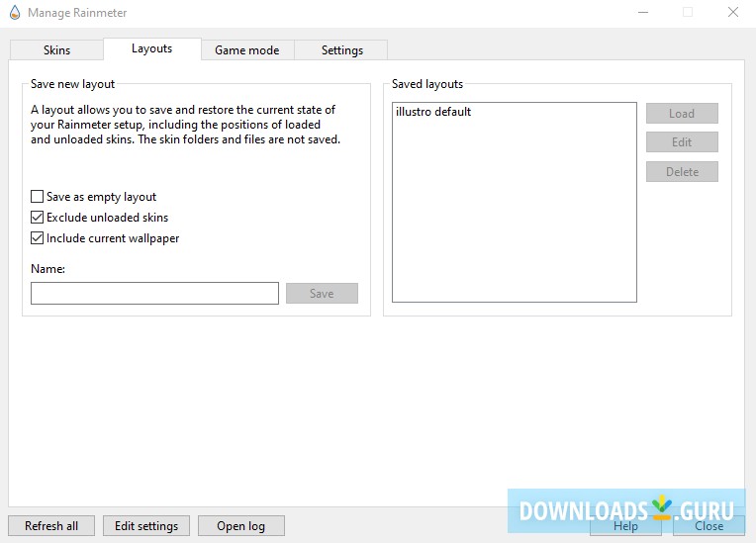Click the Rainmeter droplet icon in title bar
Viewport: 756px width, 543px height.
point(15,13)
